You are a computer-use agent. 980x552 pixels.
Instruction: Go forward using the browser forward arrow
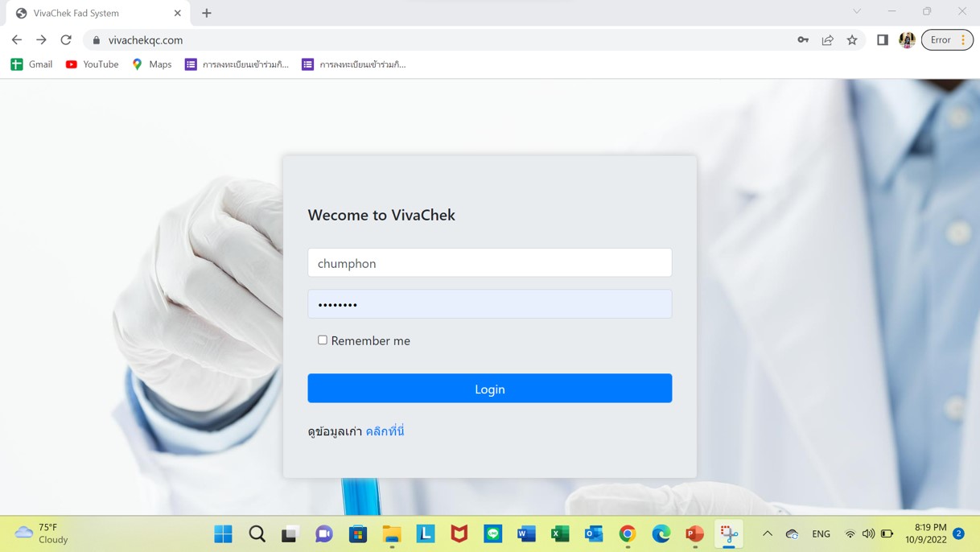[41, 39]
